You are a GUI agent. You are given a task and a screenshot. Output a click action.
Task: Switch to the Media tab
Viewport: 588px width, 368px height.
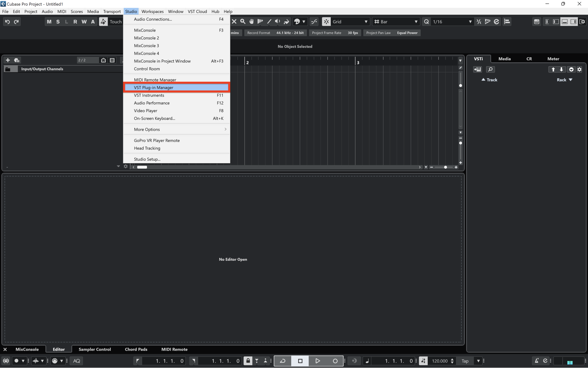pyautogui.click(x=504, y=59)
